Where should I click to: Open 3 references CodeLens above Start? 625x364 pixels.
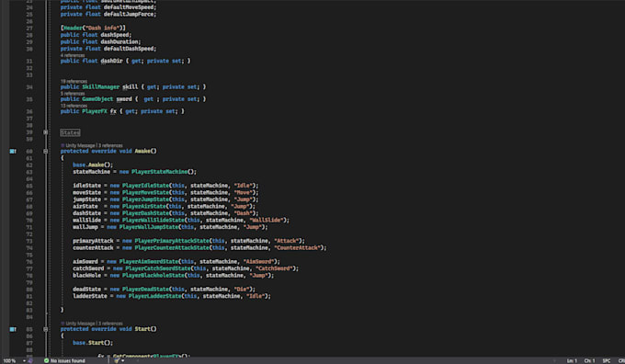tap(110, 324)
